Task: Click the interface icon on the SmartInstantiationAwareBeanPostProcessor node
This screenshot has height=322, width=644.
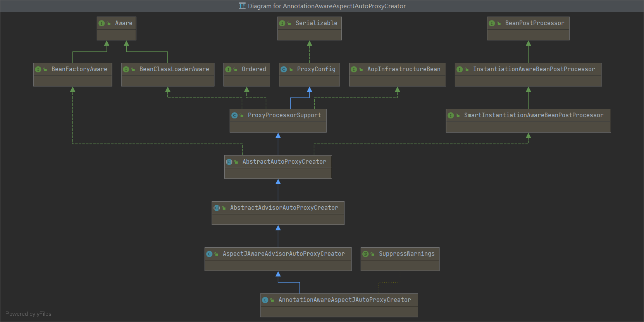Action: point(451,115)
